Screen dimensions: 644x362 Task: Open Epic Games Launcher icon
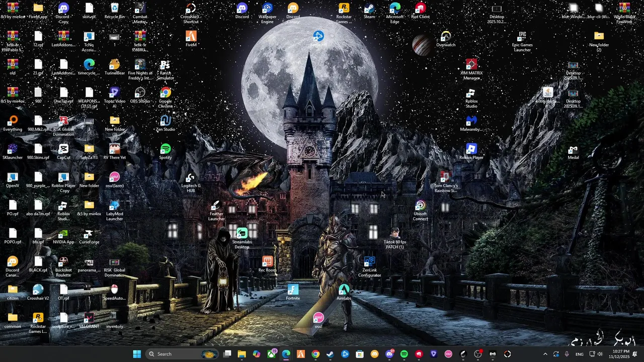[522, 41]
